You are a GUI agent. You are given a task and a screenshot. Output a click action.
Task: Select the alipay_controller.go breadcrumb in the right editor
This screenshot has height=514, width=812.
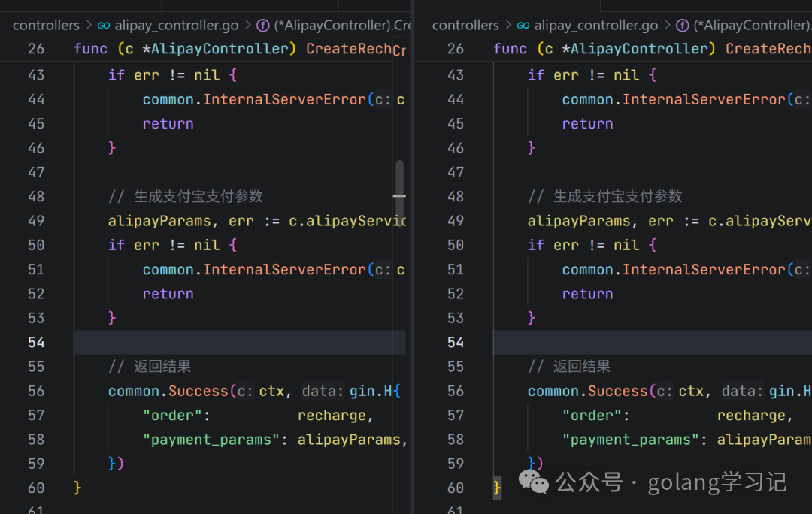596,25
